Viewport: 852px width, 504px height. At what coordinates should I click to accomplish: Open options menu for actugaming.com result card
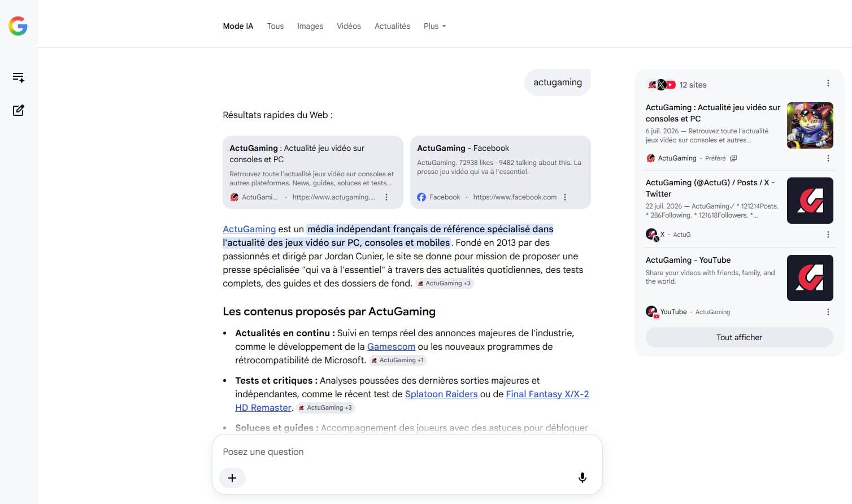pos(386,197)
